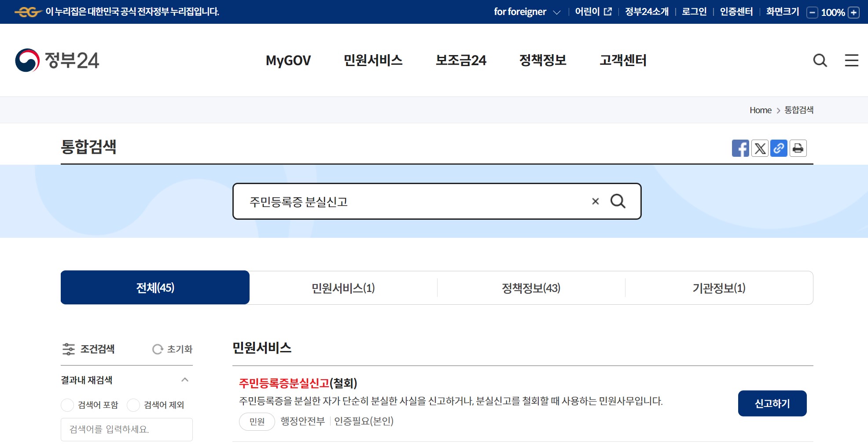Reset filters via the 초기화 icon
The width and height of the screenshot is (868, 447).
tap(157, 349)
